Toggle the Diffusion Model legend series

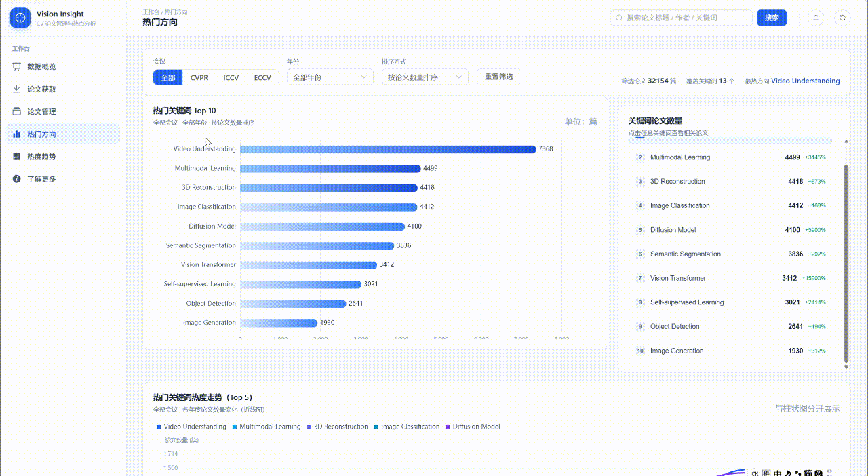pos(473,427)
